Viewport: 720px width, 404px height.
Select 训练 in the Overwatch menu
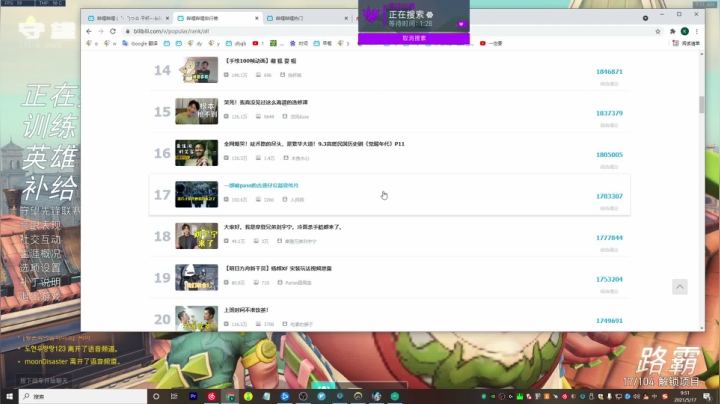pyautogui.click(x=50, y=126)
